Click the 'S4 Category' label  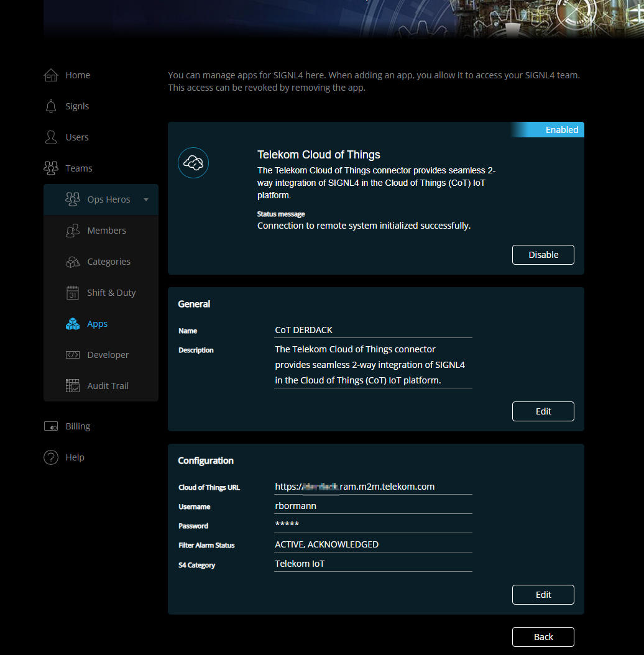tap(196, 565)
